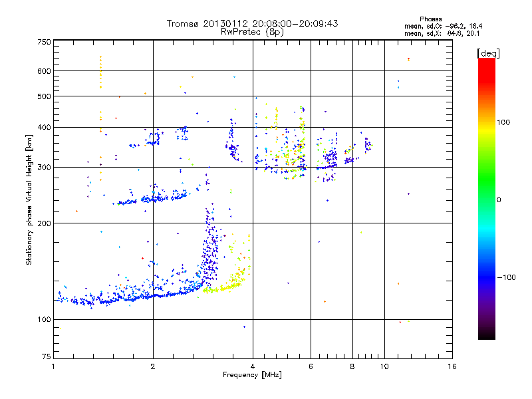Click the '6' frequency axis tick label

point(311,366)
